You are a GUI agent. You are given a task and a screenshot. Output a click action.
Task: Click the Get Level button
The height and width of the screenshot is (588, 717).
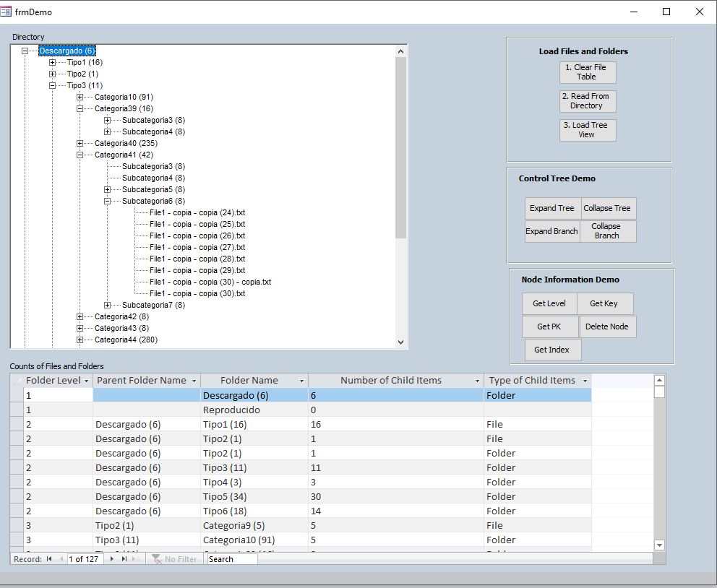[x=549, y=304]
